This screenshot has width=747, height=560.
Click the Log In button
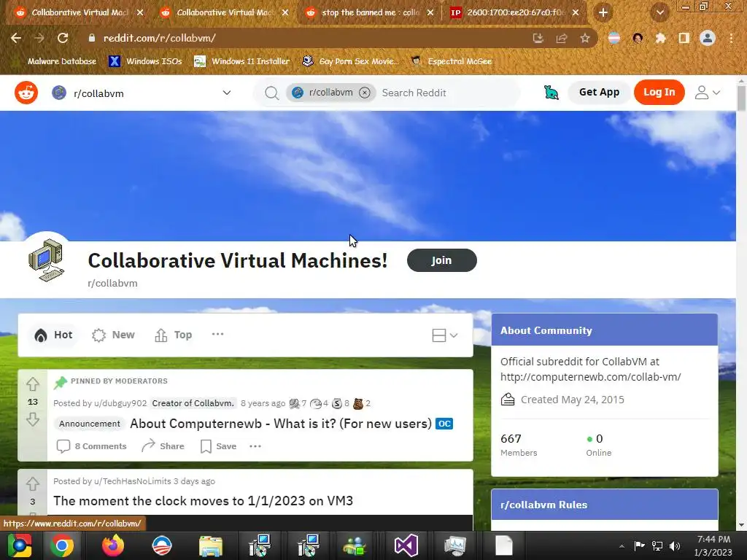click(x=659, y=93)
